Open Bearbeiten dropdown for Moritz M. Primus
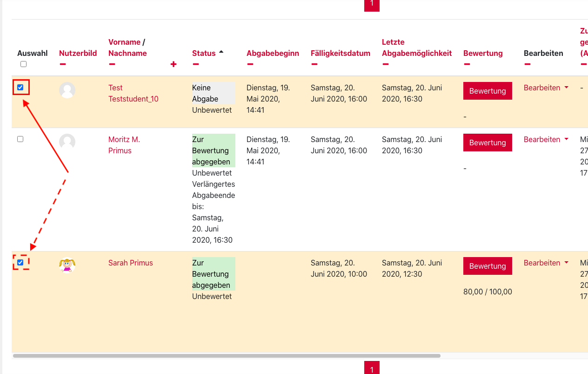Viewport: 588px width, 374px height. (x=546, y=140)
